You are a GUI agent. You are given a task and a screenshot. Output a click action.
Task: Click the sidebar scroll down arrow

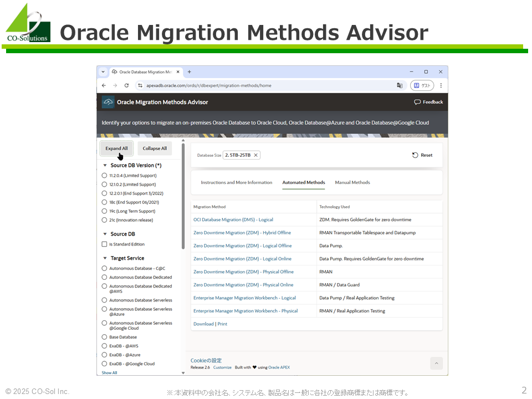coord(183,372)
